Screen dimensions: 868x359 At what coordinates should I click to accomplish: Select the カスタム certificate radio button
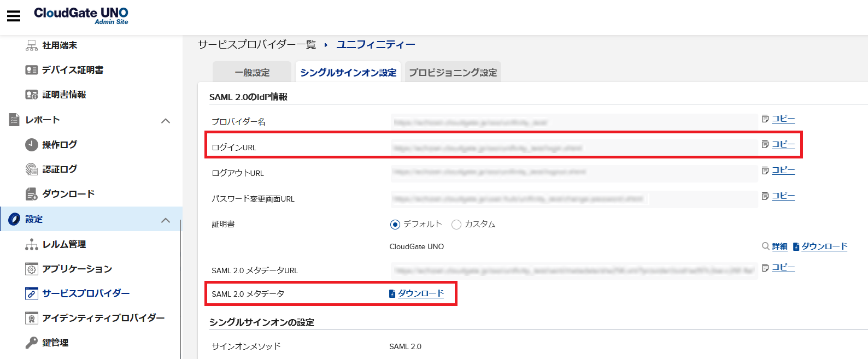(456, 225)
